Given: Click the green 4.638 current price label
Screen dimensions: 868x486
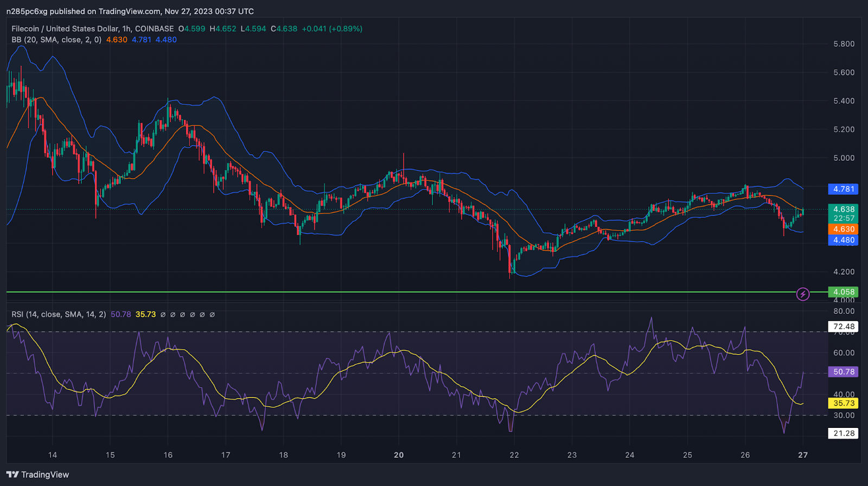Looking at the screenshot, I should pos(843,209).
